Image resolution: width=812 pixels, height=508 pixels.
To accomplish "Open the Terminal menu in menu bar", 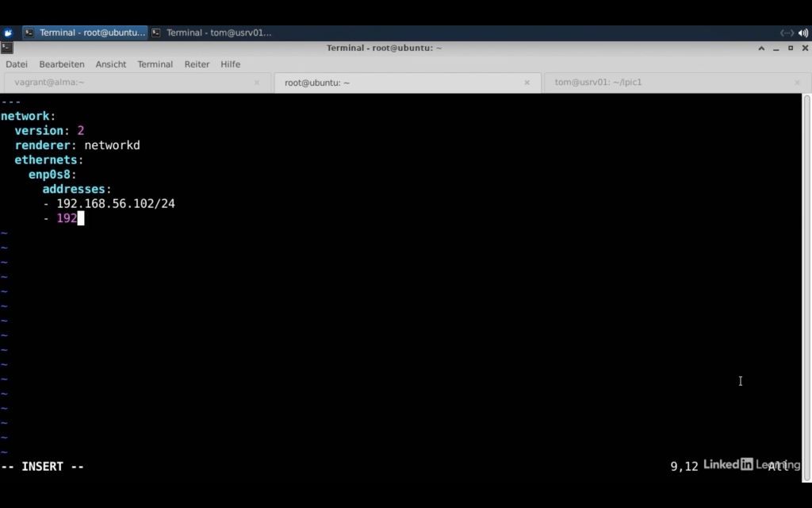I will coord(155,64).
